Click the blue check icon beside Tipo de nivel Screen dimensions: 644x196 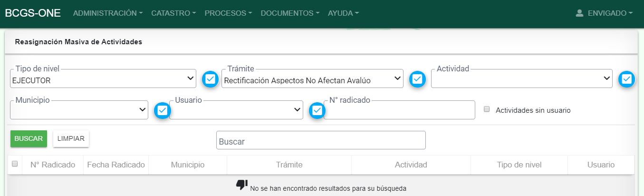210,79
